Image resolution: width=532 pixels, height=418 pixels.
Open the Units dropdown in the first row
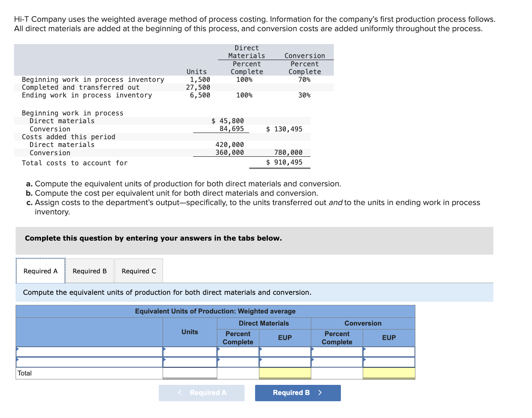(x=190, y=351)
